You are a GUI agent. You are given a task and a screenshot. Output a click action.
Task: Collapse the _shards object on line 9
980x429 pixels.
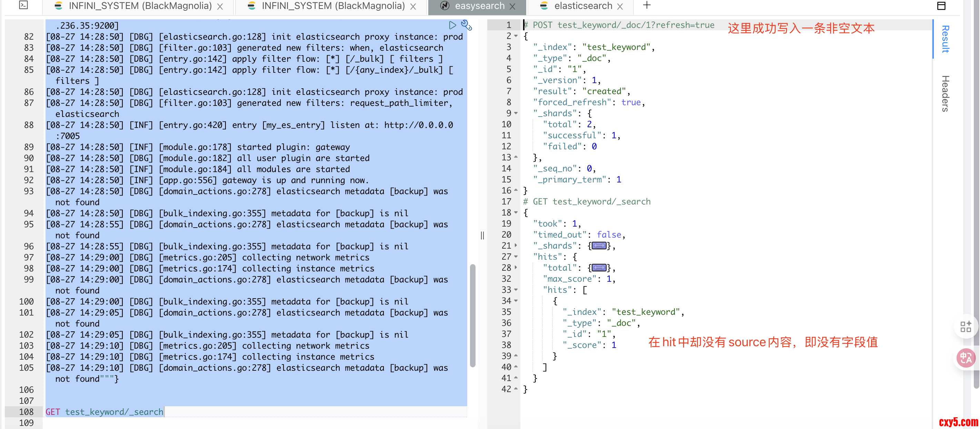pyautogui.click(x=516, y=113)
